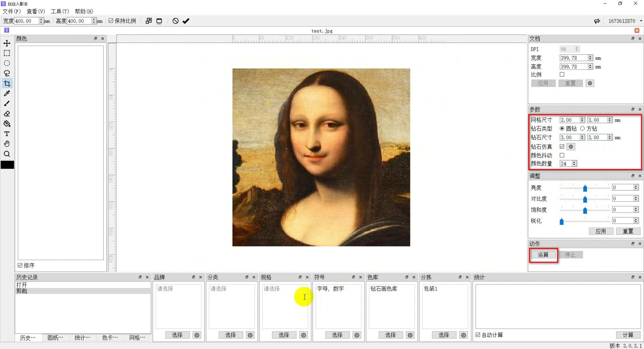Viewport: 644px width, 349px height.
Task: Open the 工具(T) menu
Action: click(60, 11)
